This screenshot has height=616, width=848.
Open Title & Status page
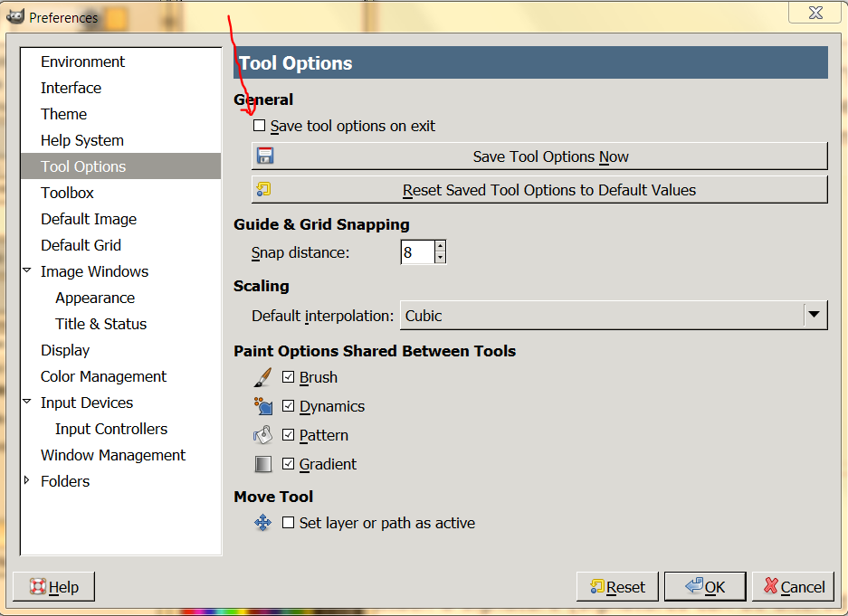(101, 324)
